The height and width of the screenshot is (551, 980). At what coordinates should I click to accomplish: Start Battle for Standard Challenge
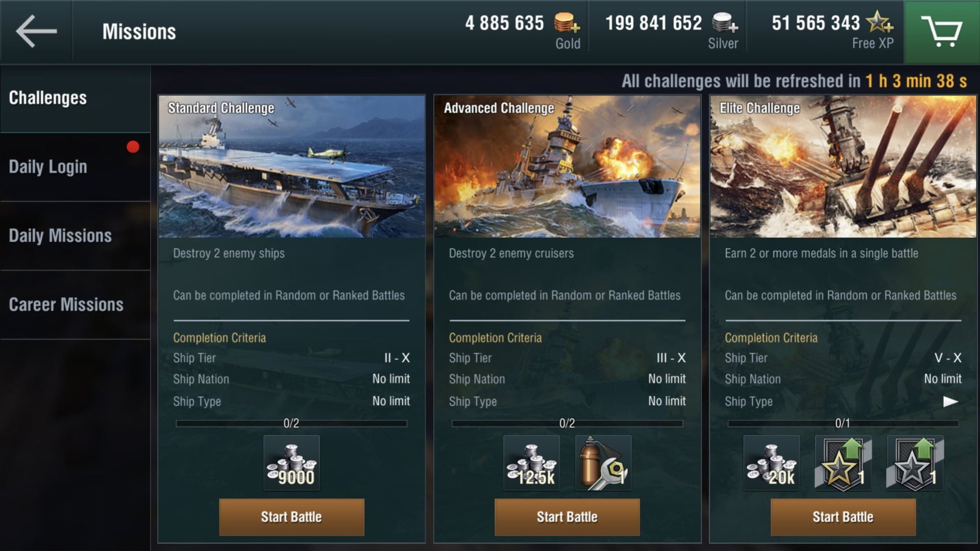tap(291, 517)
